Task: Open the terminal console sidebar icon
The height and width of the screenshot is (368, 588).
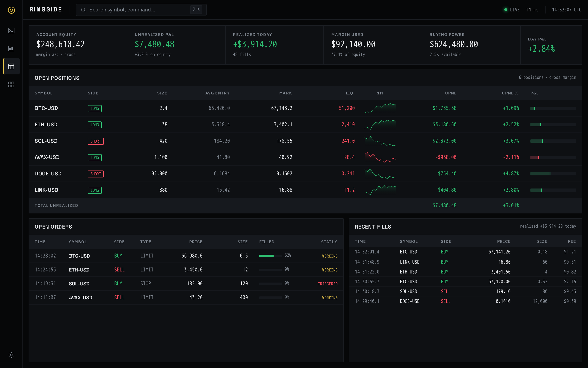Action: [11, 30]
